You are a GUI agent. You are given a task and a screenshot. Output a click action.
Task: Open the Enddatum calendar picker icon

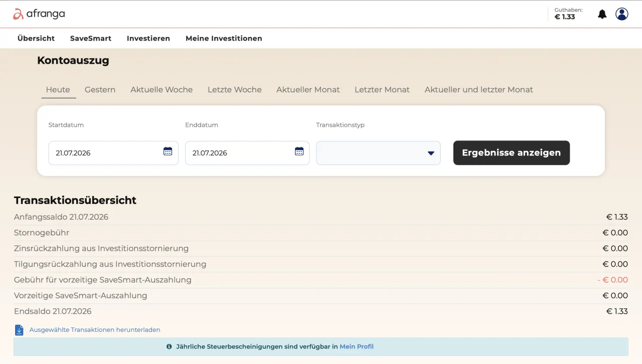coord(299,151)
